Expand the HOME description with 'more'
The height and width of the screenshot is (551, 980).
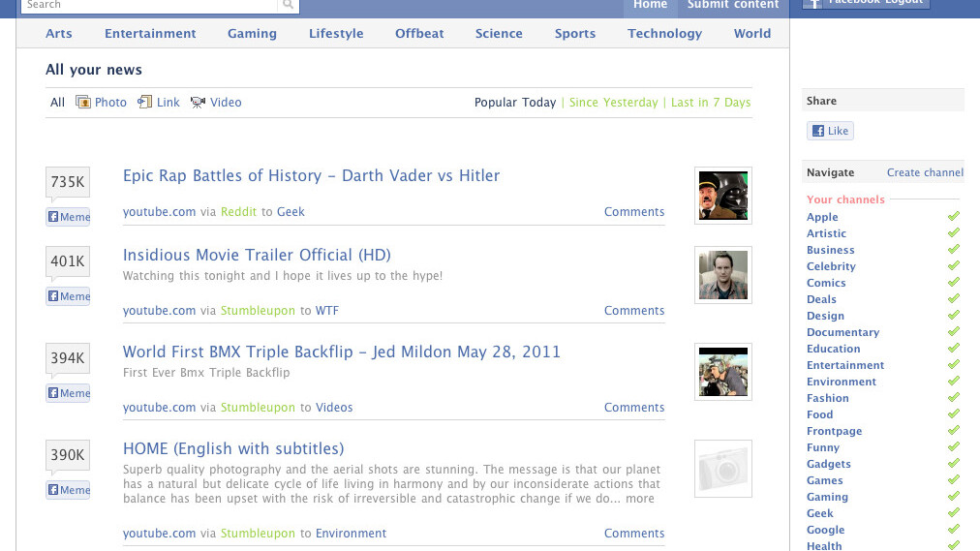point(639,499)
